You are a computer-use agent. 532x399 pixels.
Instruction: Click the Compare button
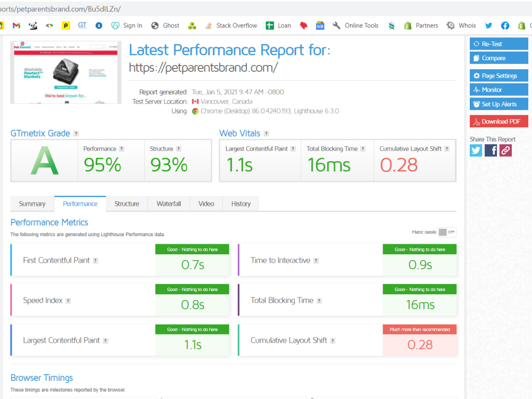coord(499,58)
